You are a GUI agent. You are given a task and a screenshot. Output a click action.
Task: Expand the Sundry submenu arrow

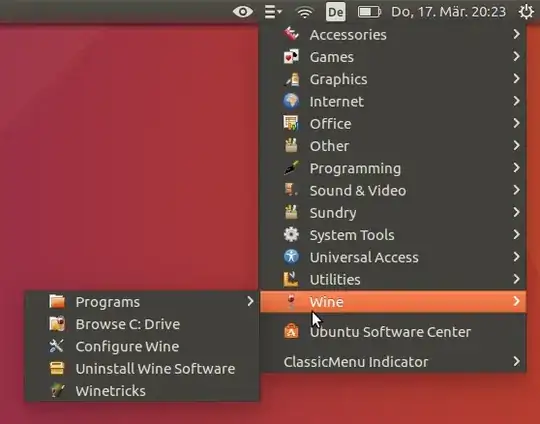(516, 212)
